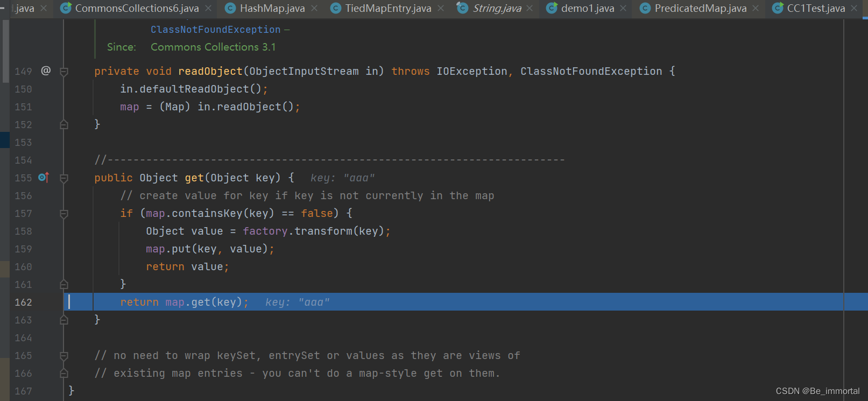The width and height of the screenshot is (868, 401).
Task: Open the demo1.java tab
Action: point(588,8)
